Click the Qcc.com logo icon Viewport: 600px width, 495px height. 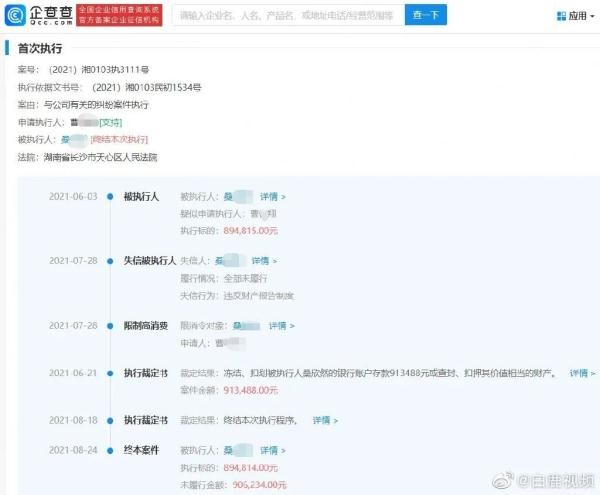click(15, 15)
